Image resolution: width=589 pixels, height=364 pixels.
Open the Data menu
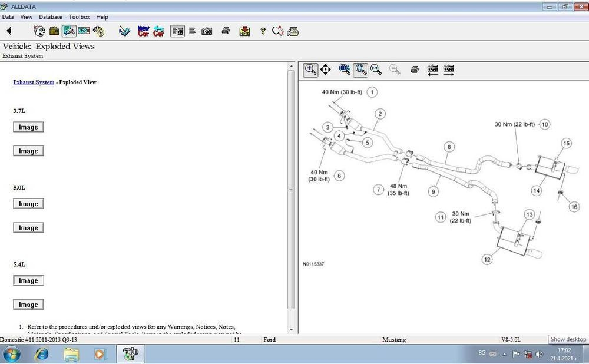tap(8, 17)
